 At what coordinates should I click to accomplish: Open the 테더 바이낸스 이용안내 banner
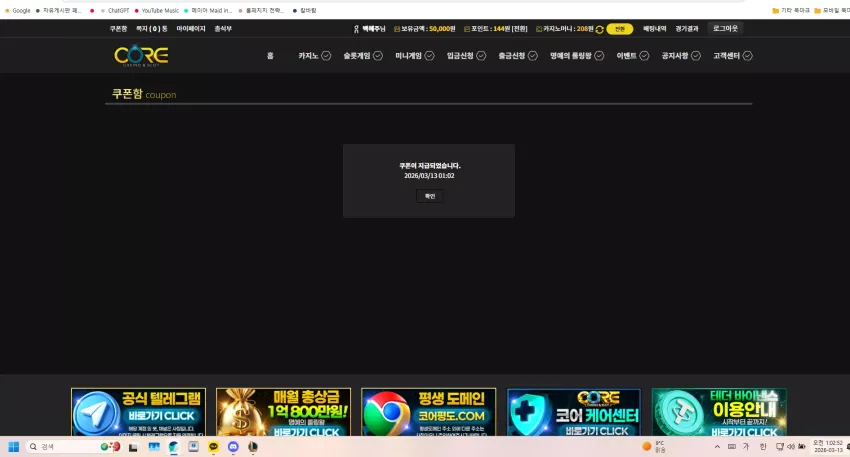(719, 412)
